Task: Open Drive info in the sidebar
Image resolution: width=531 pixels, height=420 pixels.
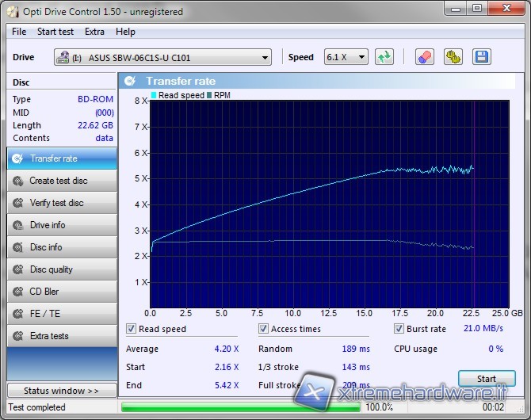Action: click(x=62, y=225)
